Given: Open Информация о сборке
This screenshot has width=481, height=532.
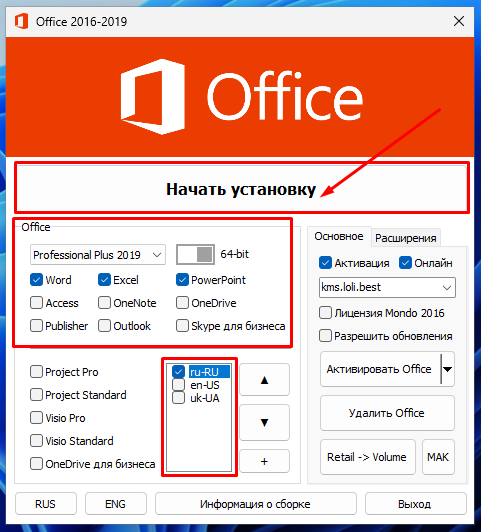Looking at the screenshot, I should click(255, 504).
